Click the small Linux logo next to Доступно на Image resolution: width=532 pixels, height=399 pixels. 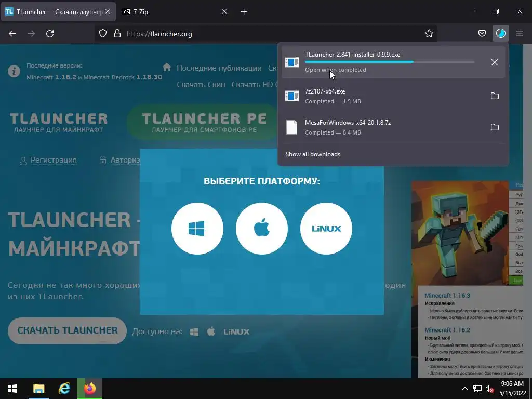(x=236, y=332)
